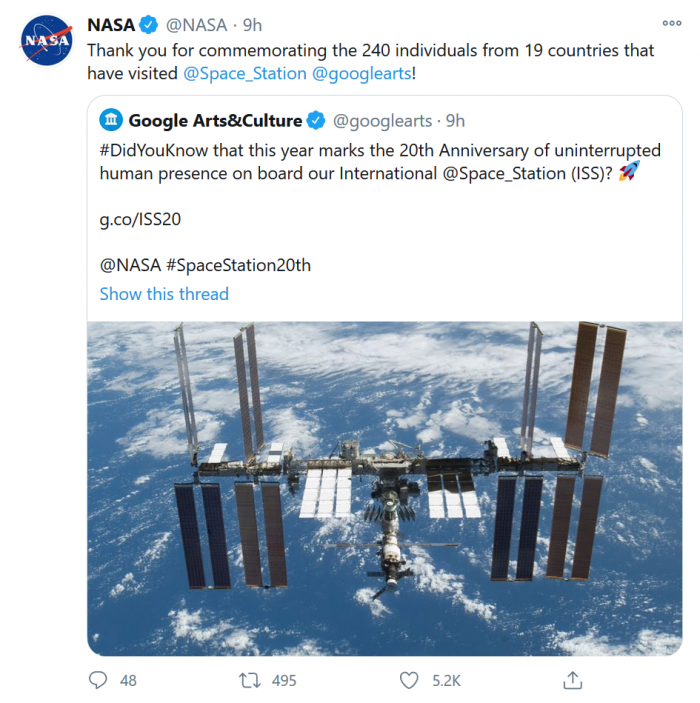The width and height of the screenshot is (700, 703).
Task: Click the NASA display name
Action: click(x=111, y=25)
